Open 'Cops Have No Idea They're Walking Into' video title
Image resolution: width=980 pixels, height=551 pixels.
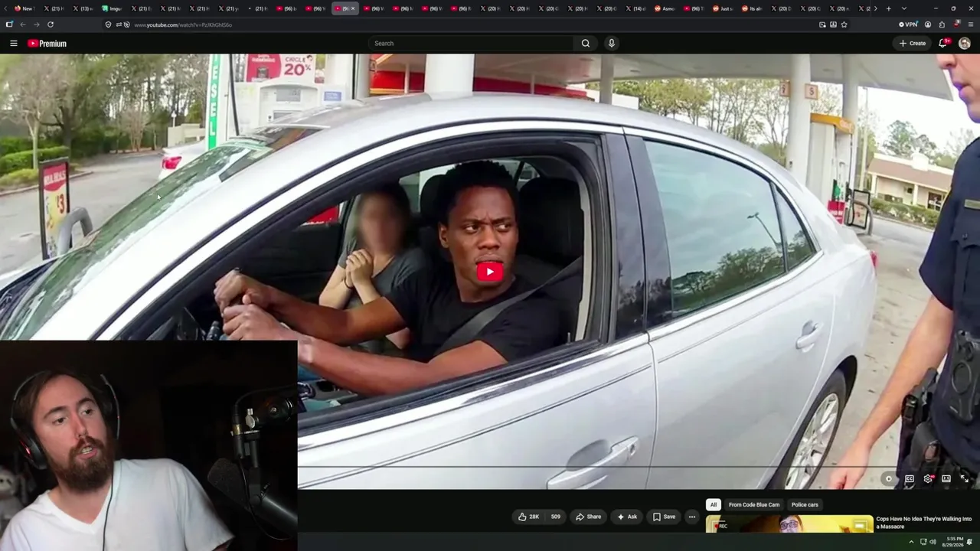coord(923,523)
